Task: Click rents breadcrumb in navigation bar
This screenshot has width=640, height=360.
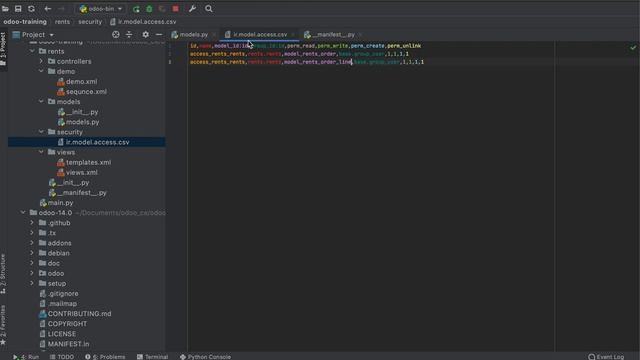Action: pyautogui.click(x=62, y=22)
